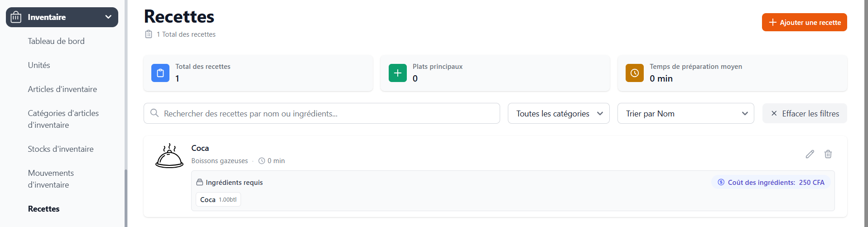
Task: Delete the Coca recipe with trash icon
Action: coord(828,154)
